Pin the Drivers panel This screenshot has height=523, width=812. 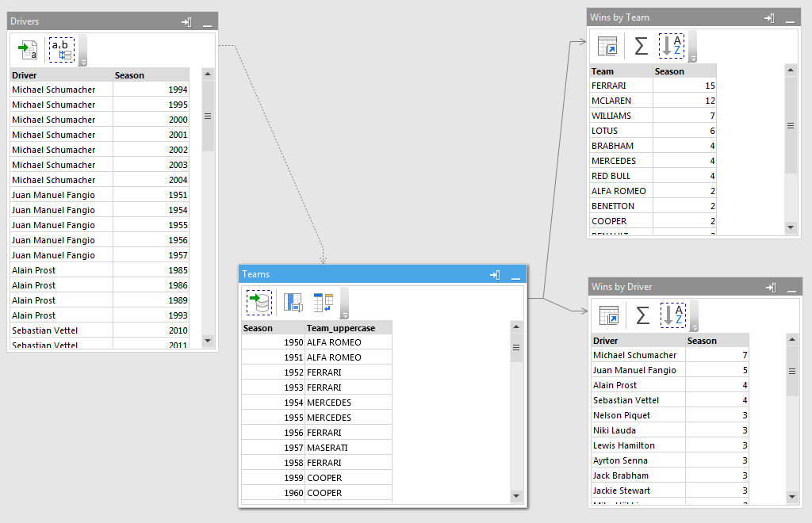(186, 21)
